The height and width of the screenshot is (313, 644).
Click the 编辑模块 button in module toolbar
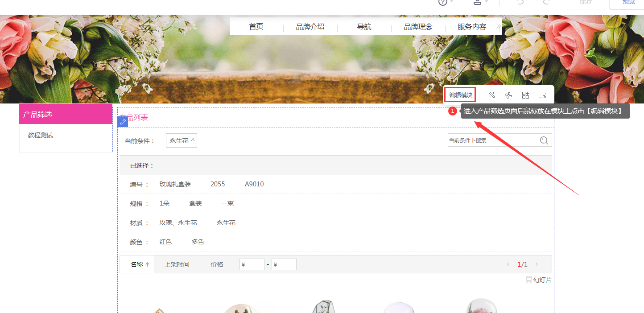pyautogui.click(x=461, y=95)
